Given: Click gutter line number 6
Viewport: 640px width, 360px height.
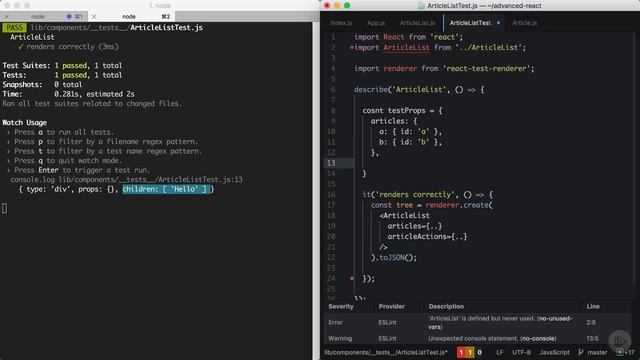Looking at the screenshot, I should pos(333,90).
